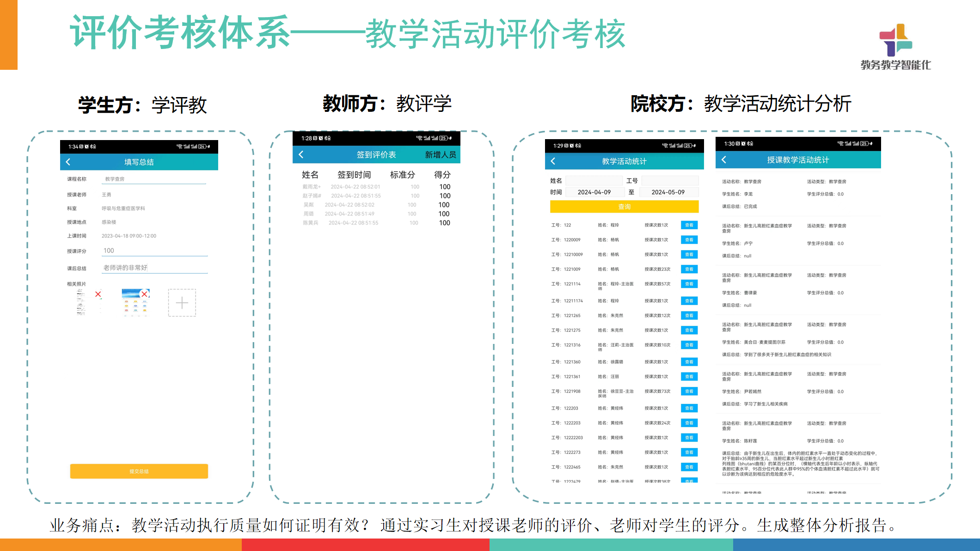Remove second photo with red X

click(x=145, y=294)
